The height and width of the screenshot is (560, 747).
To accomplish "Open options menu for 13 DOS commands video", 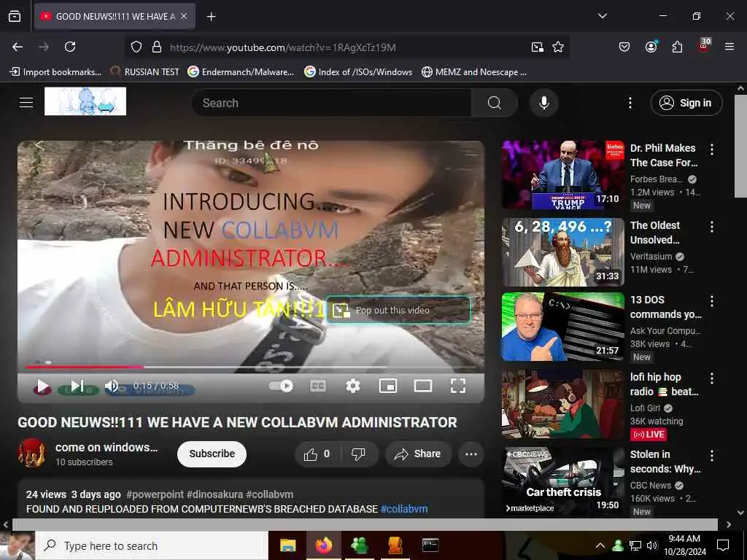I will 712,300.
